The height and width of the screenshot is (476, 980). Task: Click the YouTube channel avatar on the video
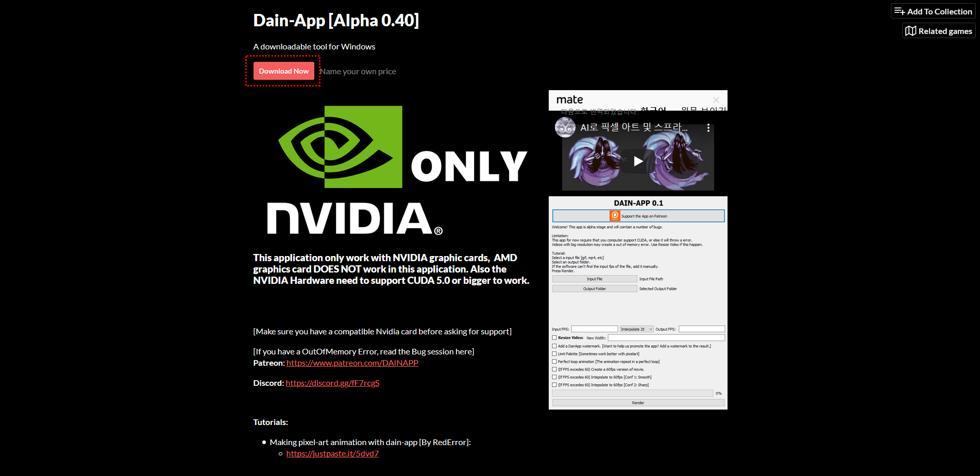(565, 127)
